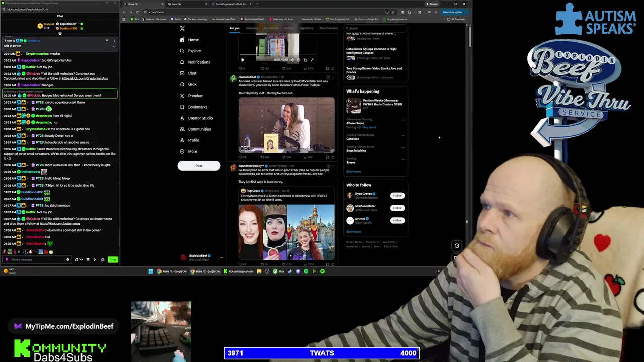Click Grok icon on Illuminatibot post
The image size is (644, 362).
[x=328, y=77]
